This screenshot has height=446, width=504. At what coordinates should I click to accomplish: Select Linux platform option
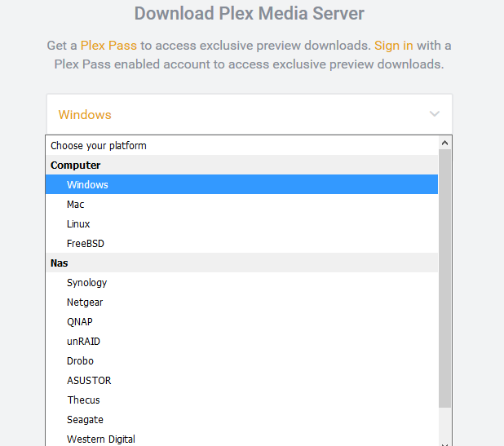78,224
